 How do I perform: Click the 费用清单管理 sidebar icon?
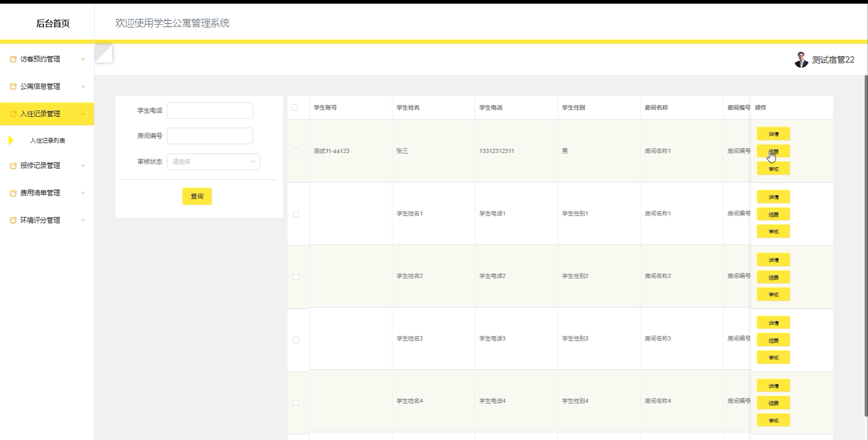coord(13,193)
